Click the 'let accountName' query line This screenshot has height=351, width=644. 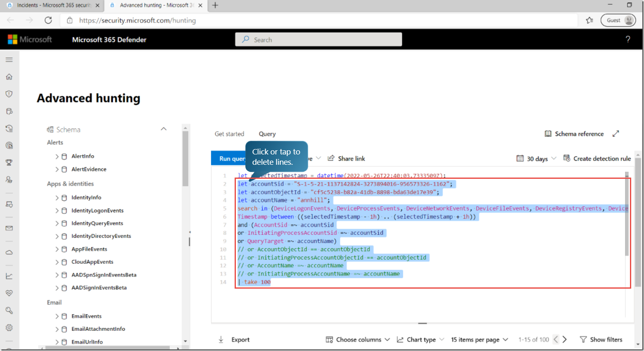tap(284, 200)
